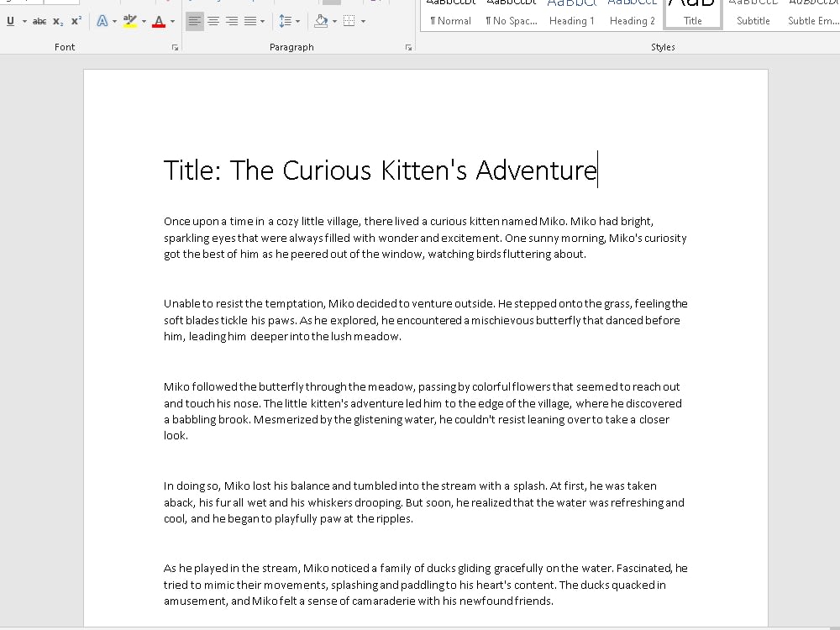Toggle underline formatting
The width and height of the screenshot is (840, 630).
(x=10, y=22)
